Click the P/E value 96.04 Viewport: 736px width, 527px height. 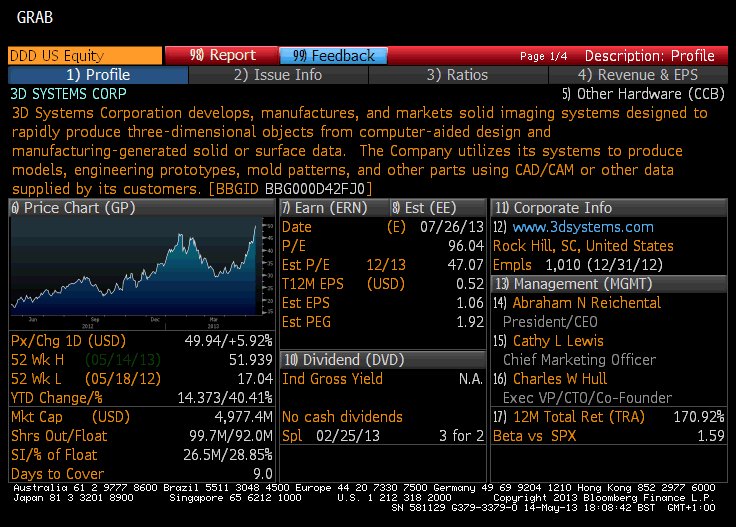point(466,246)
